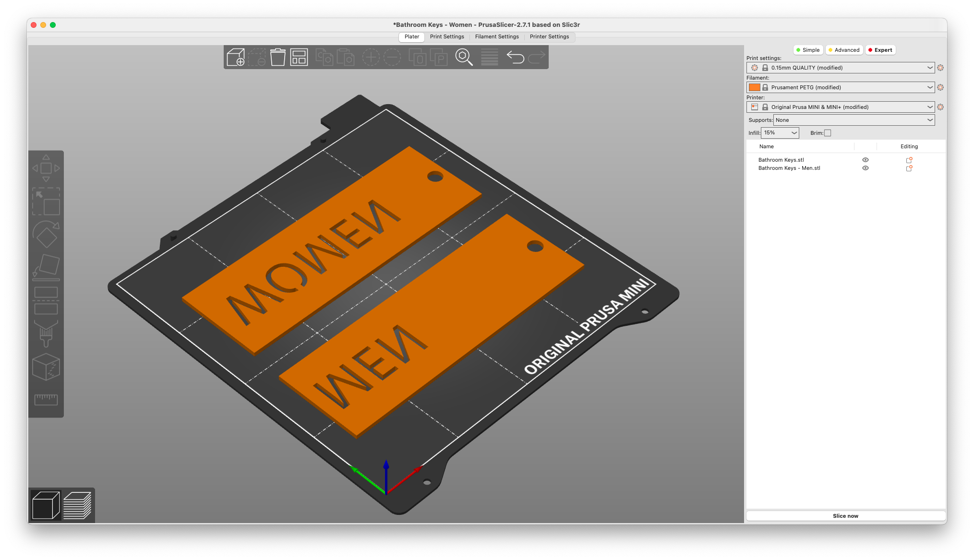Toggle visibility of Bathroom Keys.stl
This screenshot has height=560, width=974.
(x=865, y=160)
